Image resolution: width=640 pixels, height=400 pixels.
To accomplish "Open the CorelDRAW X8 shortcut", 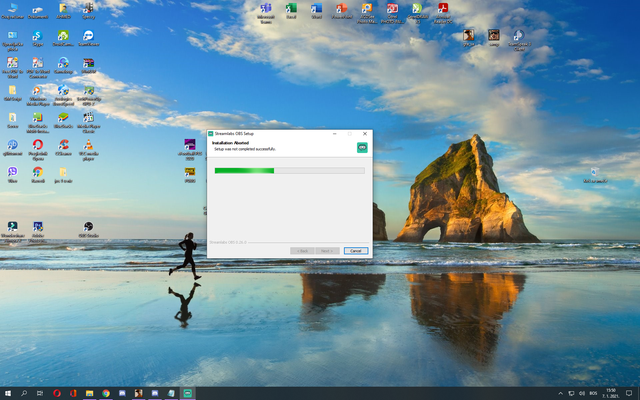I will (x=418, y=13).
